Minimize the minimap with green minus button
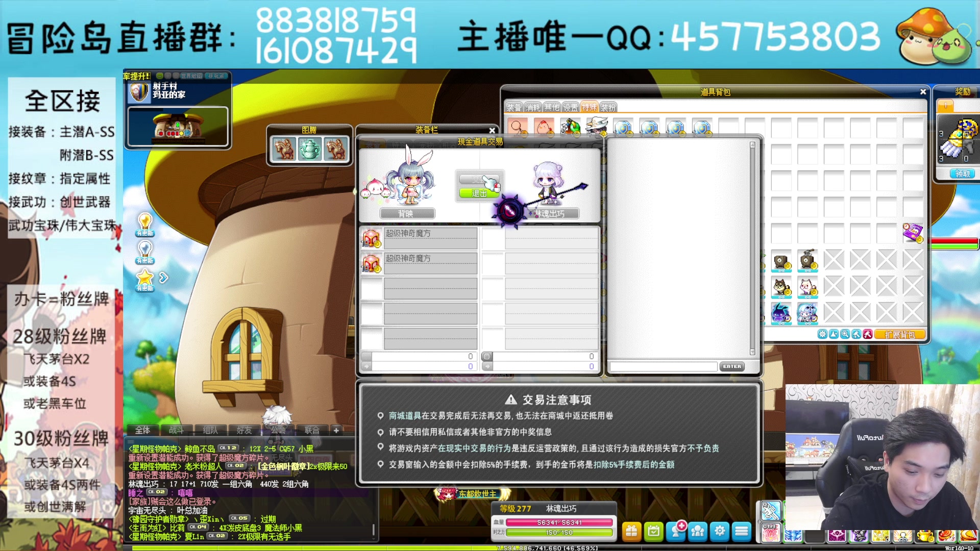 (160, 76)
